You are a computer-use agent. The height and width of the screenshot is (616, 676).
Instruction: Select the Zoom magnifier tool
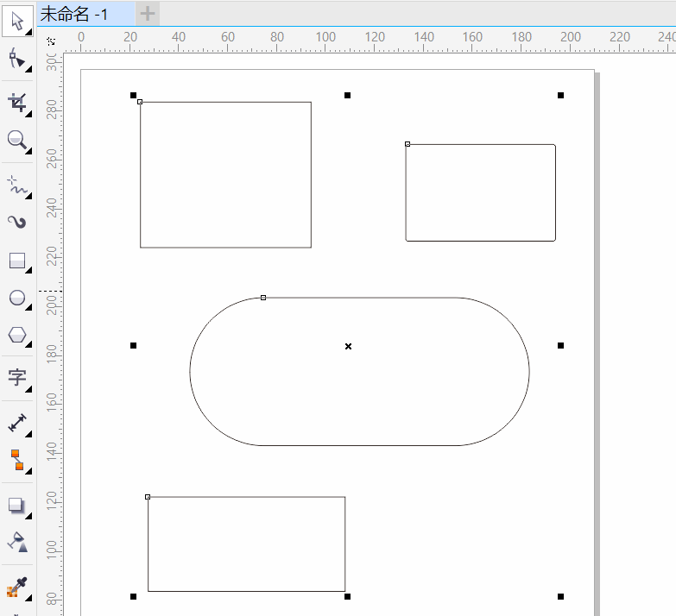click(x=16, y=140)
